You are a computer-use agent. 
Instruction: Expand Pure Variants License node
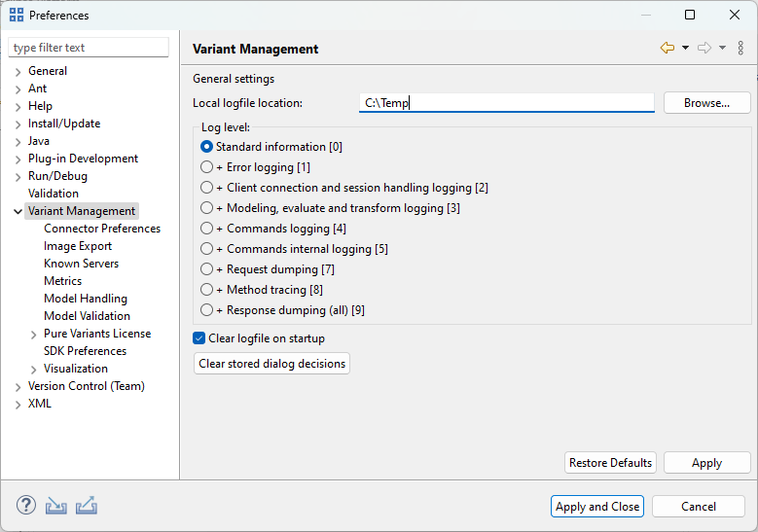click(x=34, y=334)
